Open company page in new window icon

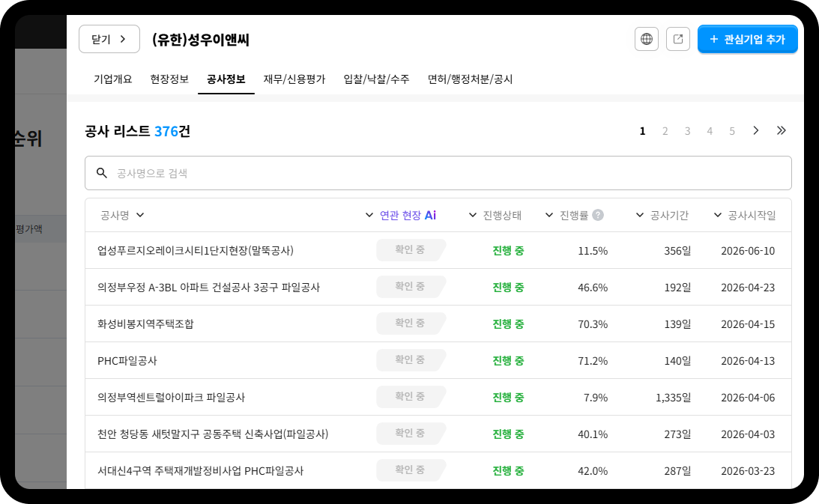point(678,39)
